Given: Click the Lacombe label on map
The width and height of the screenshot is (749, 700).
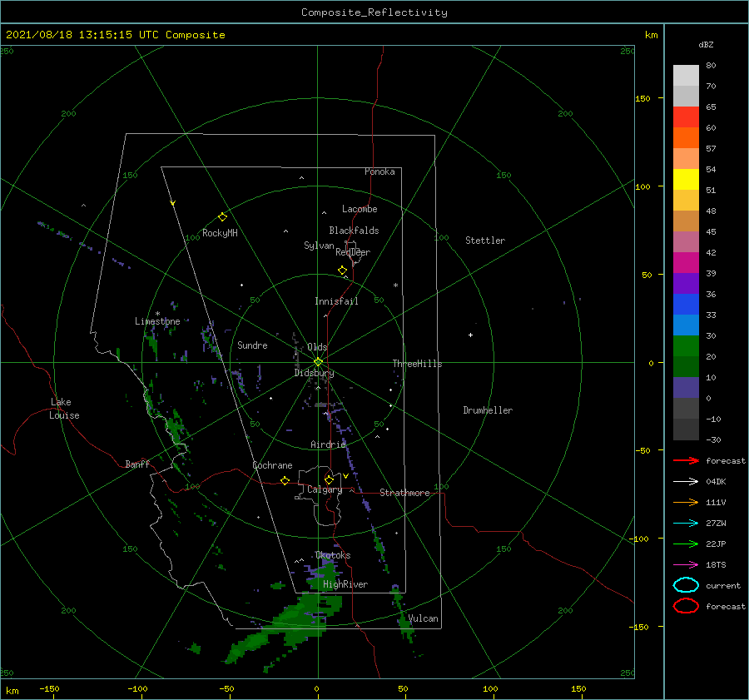Looking at the screenshot, I should [360, 209].
